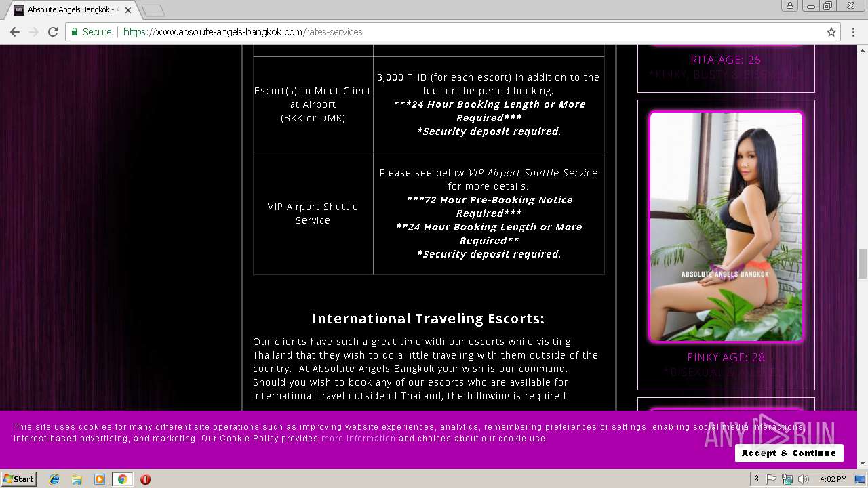Open the Pinky profile photo
This screenshot has height=488, width=868.
click(x=726, y=226)
